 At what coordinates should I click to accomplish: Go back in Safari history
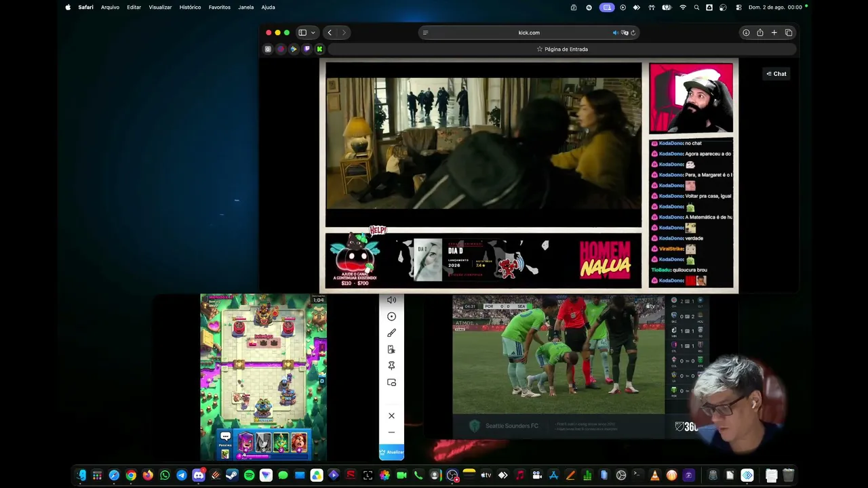[330, 33]
